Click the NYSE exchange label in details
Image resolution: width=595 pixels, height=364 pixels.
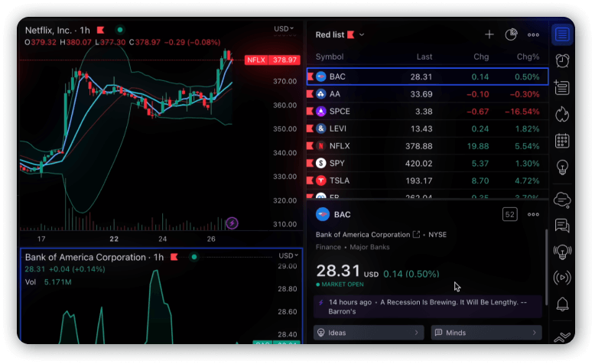pos(437,235)
